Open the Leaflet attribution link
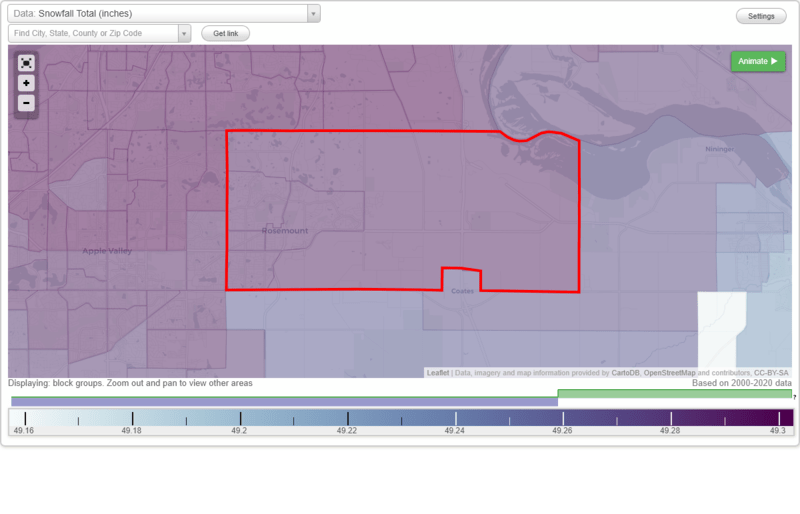Viewport: 800px width, 514px height. coord(438,373)
